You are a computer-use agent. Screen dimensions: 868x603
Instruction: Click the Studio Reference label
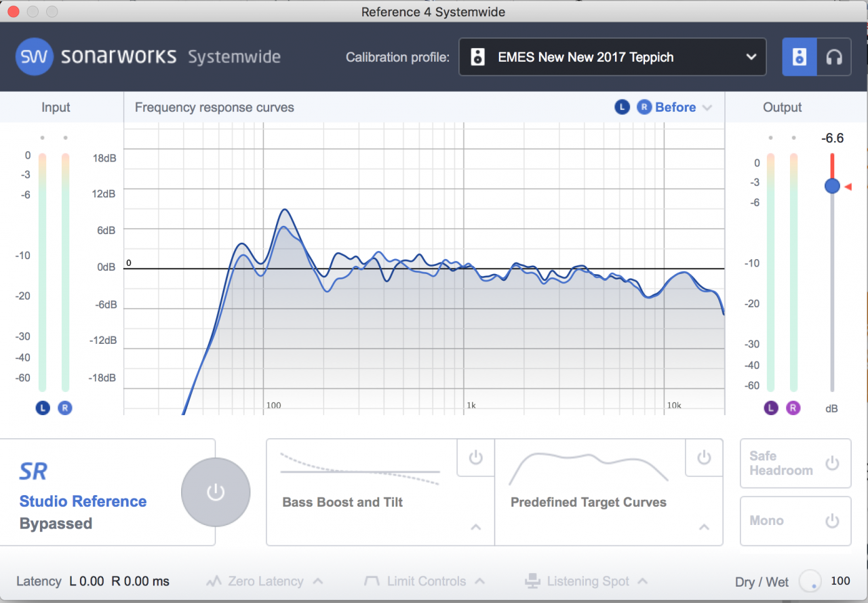[83, 502]
